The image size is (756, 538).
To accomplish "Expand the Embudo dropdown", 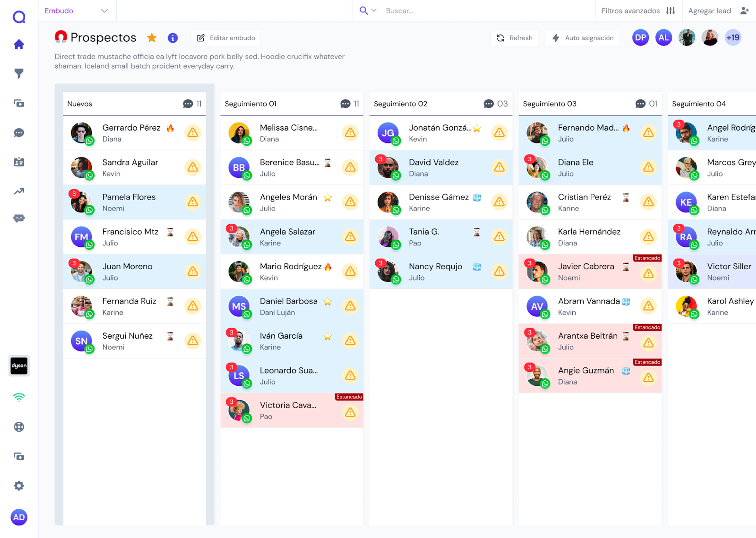I will pyautogui.click(x=77, y=11).
